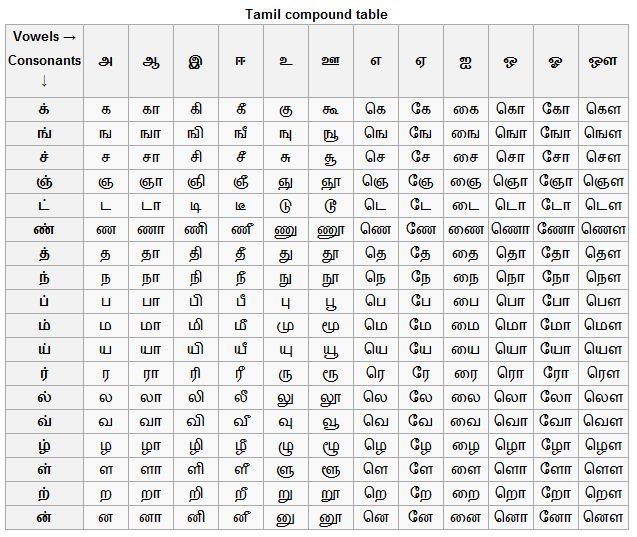Click the compound letter cell கா
637x537 pixels.
[x=150, y=109]
